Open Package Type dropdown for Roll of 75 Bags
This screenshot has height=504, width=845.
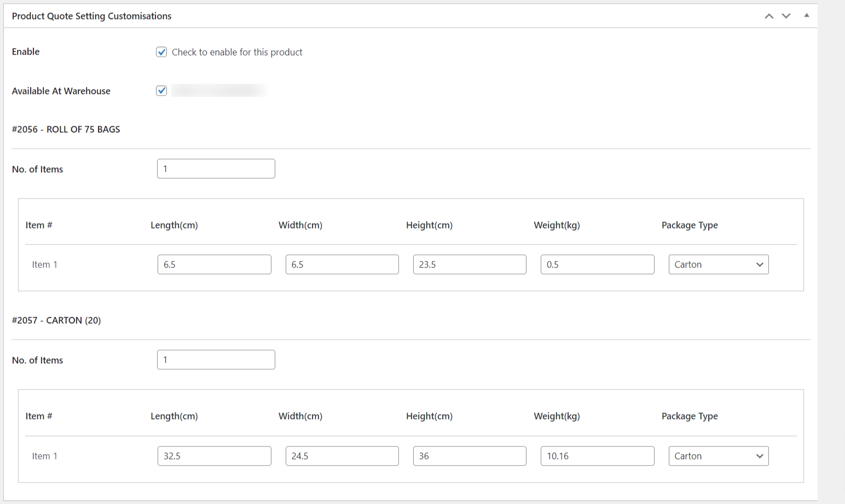[719, 264]
